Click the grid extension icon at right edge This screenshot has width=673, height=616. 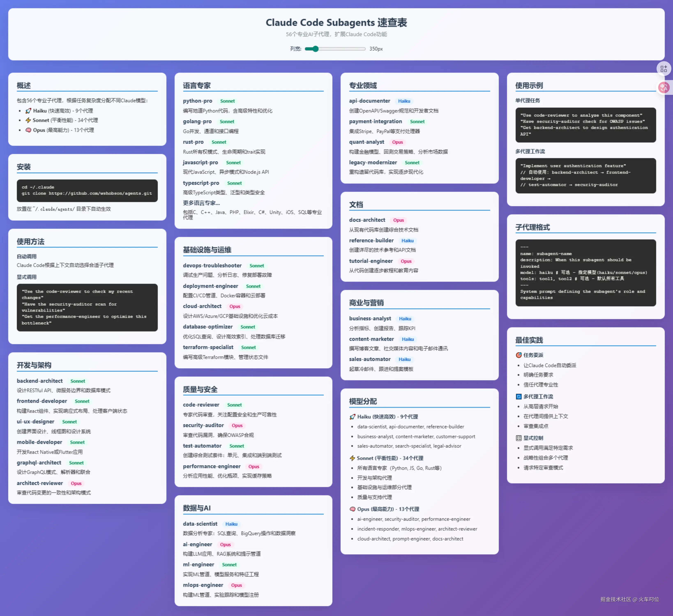(664, 69)
